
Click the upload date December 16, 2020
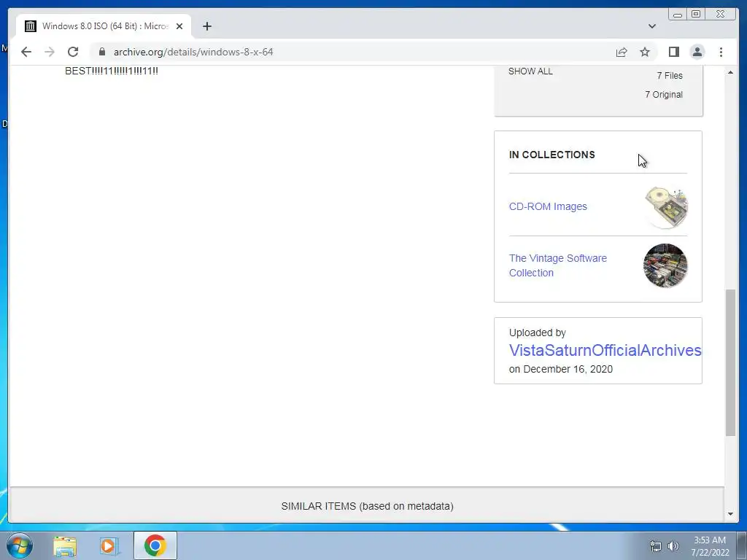coord(568,369)
